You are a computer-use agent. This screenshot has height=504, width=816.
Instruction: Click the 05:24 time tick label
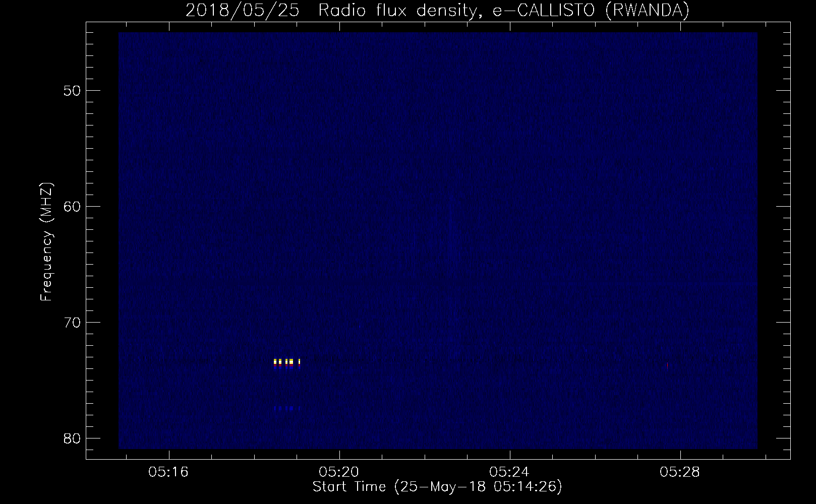[x=510, y=472]
